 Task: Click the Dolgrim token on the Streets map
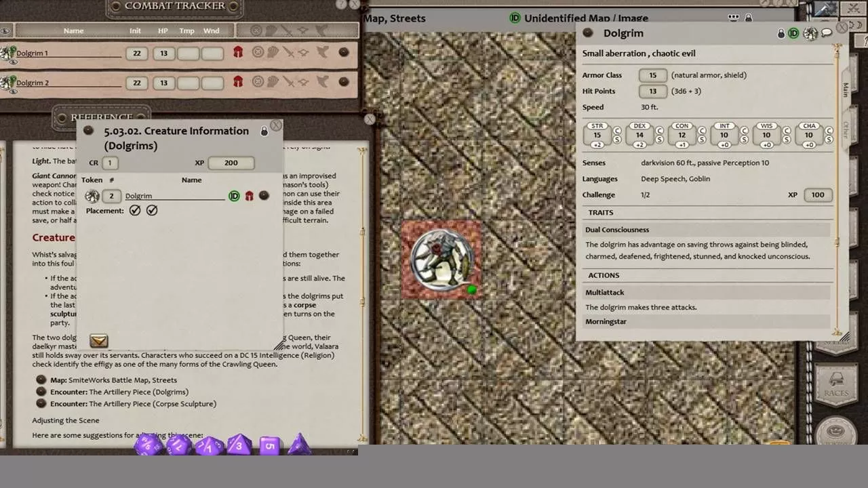point(441,260)
